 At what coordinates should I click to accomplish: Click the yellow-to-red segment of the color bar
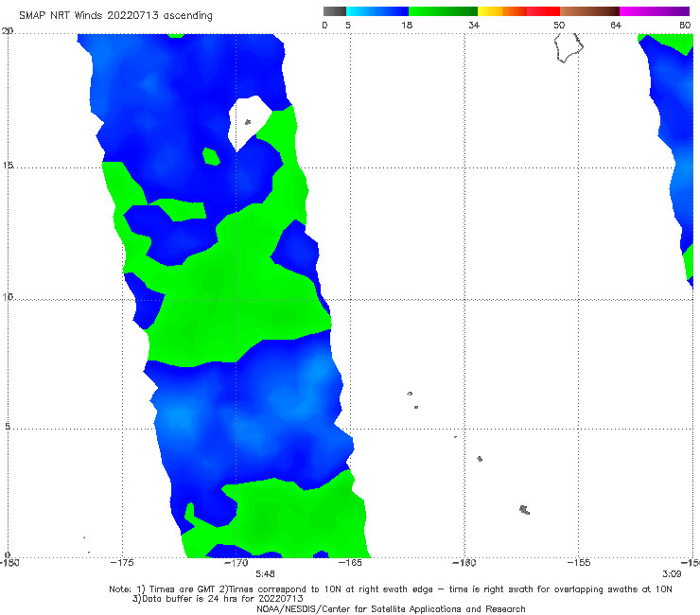(x=518, y=11)
